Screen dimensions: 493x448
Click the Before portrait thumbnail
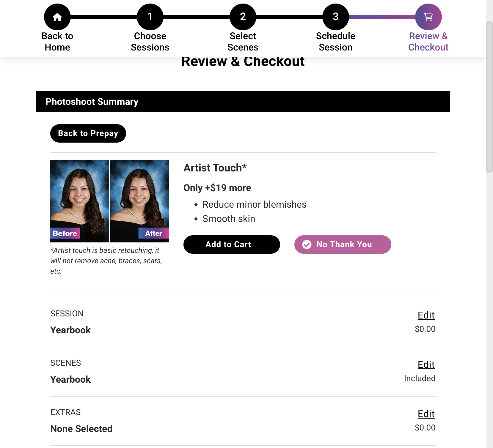click(80, 201)
